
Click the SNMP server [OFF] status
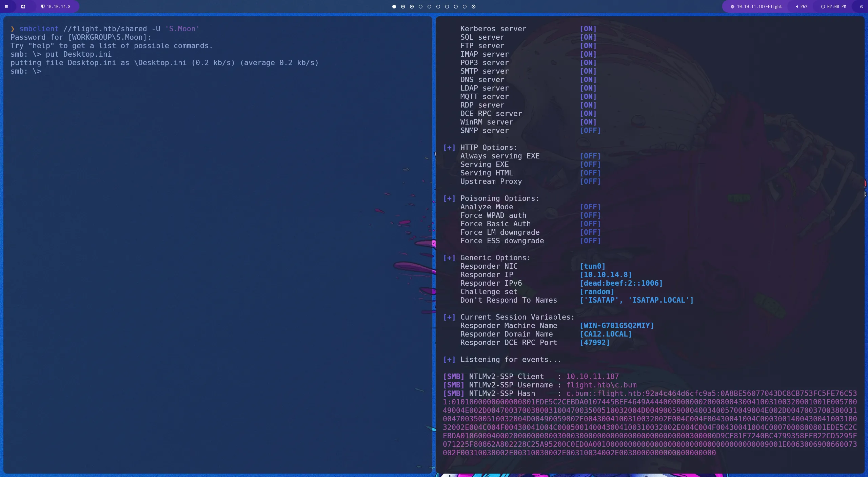(590, 131)
